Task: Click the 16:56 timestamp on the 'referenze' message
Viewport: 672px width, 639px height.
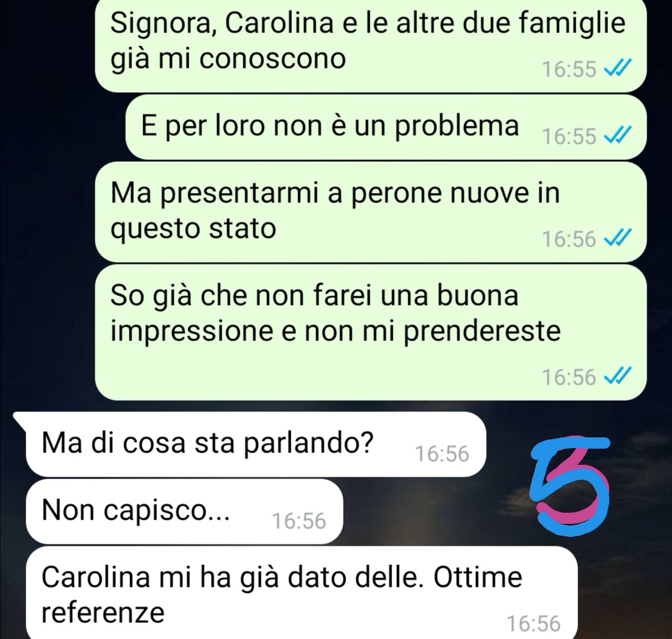Action: pyautogui.click(x=533, y=623)
